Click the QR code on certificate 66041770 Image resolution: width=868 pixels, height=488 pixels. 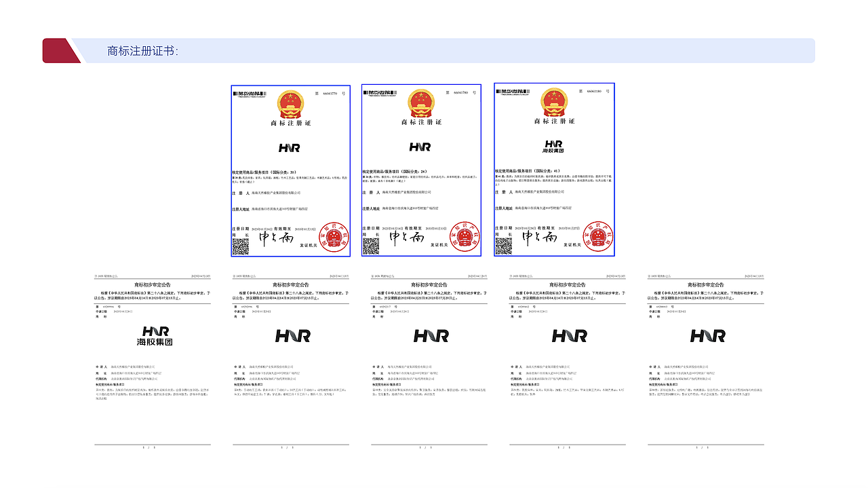[240, 246]
